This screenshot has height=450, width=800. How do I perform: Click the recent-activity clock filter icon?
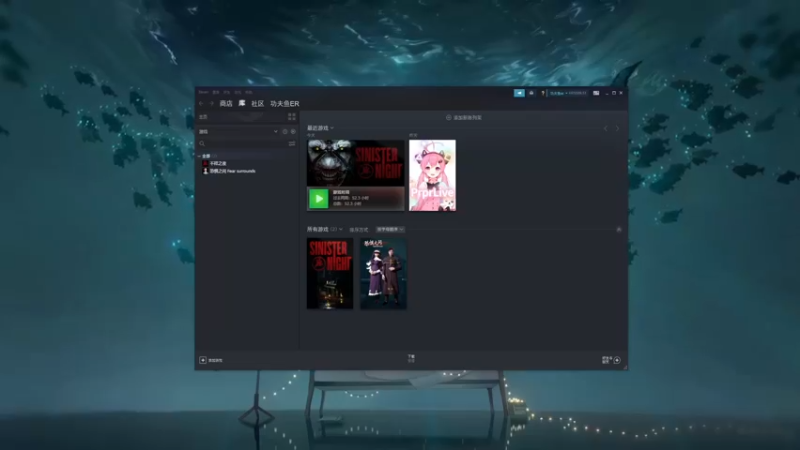[285, 132]
